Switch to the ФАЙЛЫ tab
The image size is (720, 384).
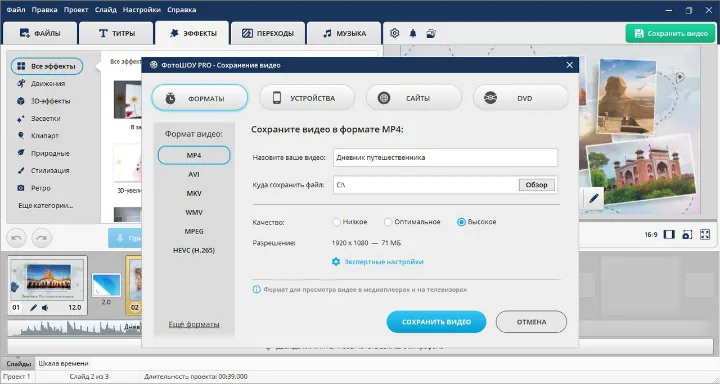click(39, 33)
